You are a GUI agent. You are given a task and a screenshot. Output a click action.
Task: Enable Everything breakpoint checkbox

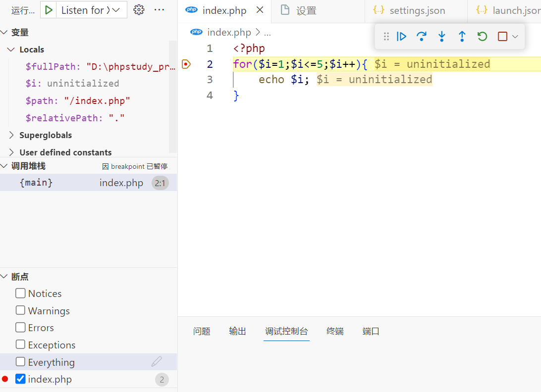(x=20, y=362)
